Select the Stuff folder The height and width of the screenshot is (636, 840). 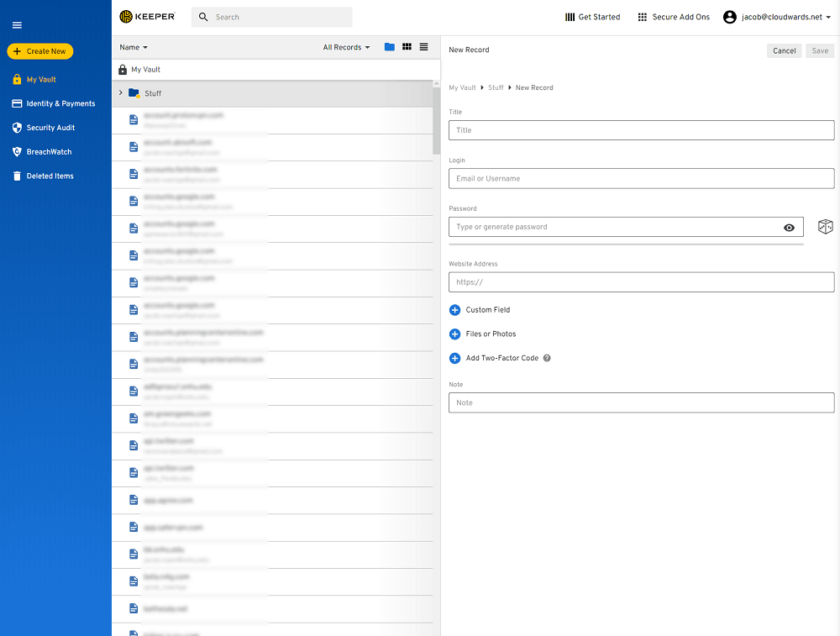point(272,93)
